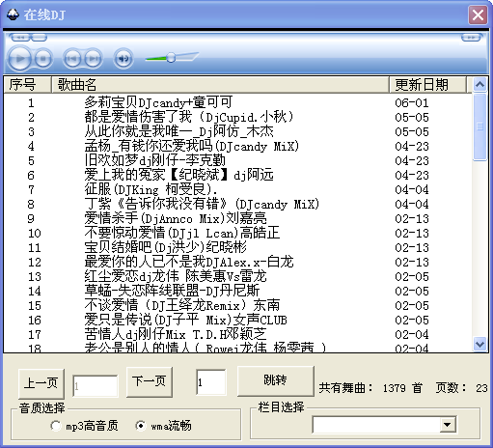Click the page number field beside 跳转

tap(211, 382)
